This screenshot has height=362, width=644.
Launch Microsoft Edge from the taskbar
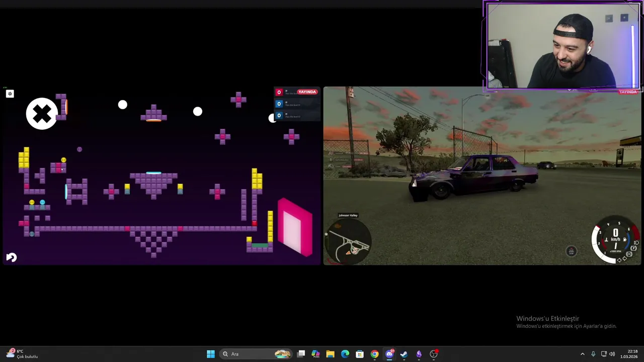345,354
